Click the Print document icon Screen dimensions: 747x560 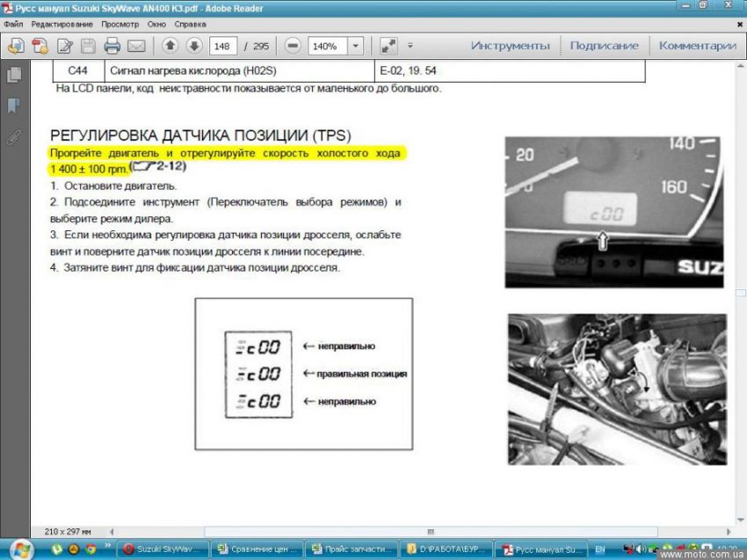112,46
